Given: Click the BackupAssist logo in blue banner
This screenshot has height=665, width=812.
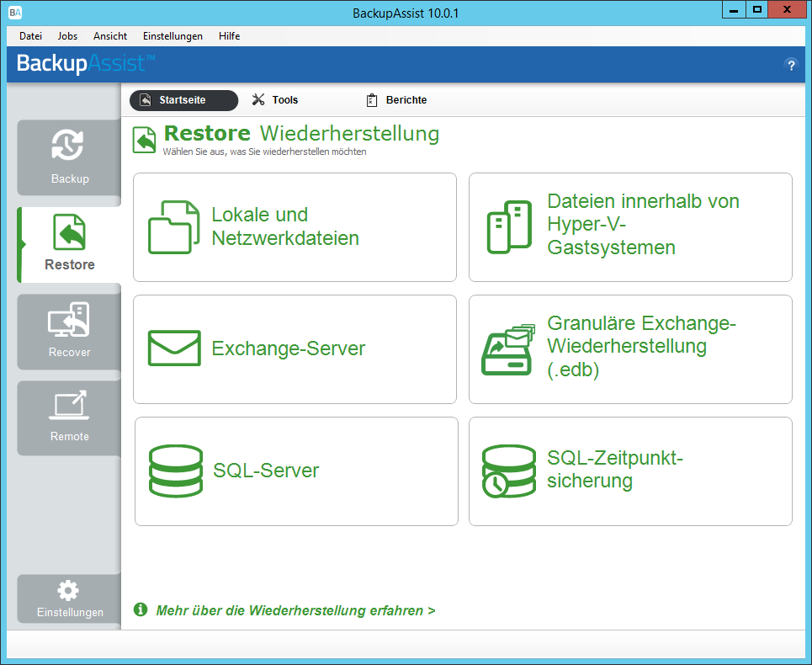Looking at the screenshot, I should pos(86,63).
